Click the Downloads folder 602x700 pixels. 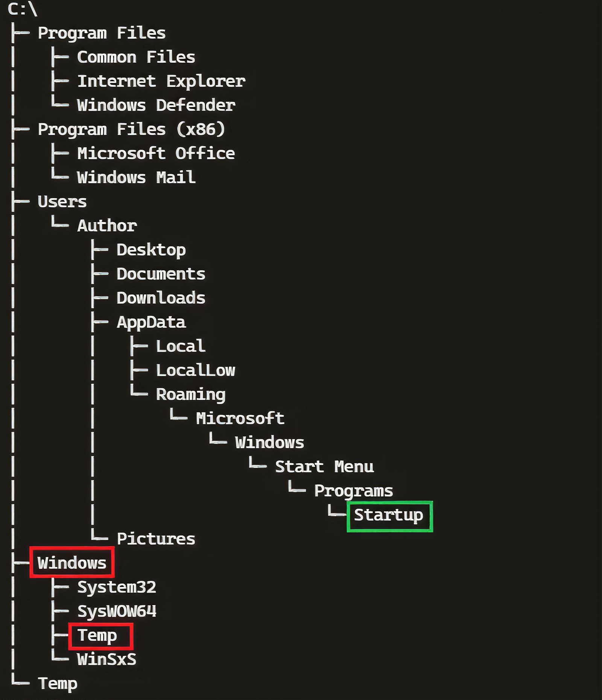(x=161, y=298)
